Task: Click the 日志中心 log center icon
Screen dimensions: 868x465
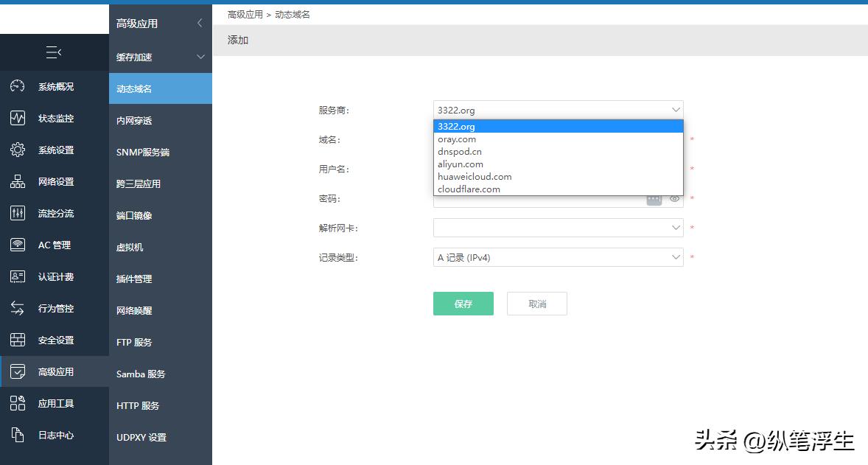Action: click(17, 435)
